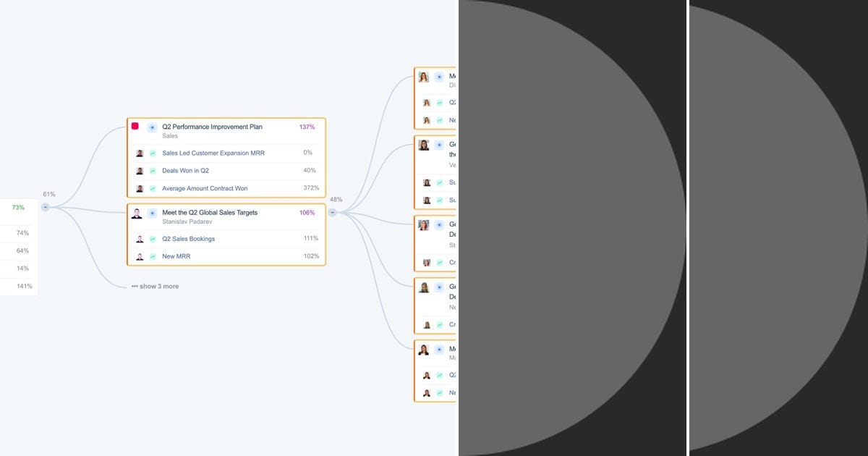
Task: Click the green trend icon next to Deals Won in Q2
Action: 153,170
